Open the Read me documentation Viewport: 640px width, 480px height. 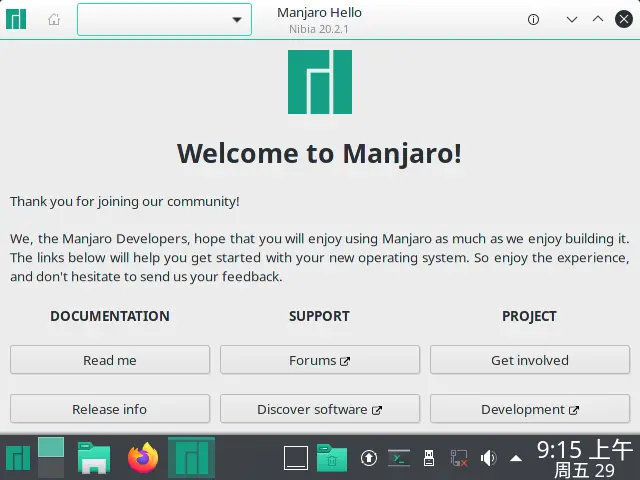pyautogui.click(x=110, y=360)
